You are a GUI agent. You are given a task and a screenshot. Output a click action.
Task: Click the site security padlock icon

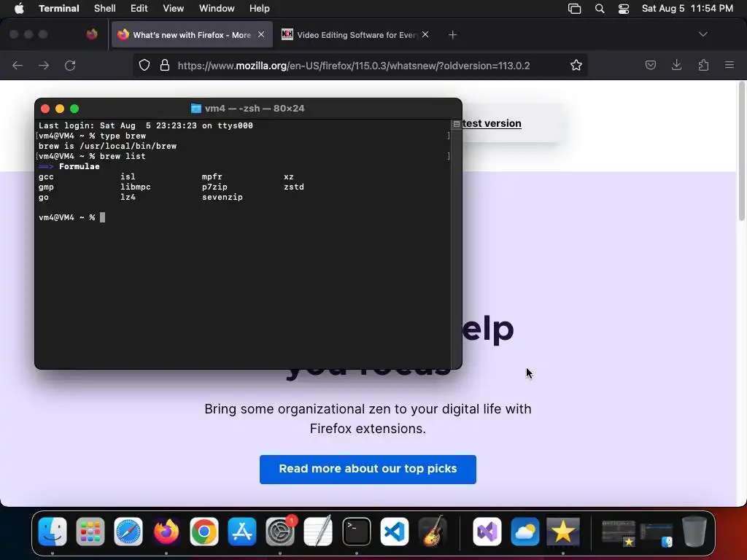click(x=165, y=65)
